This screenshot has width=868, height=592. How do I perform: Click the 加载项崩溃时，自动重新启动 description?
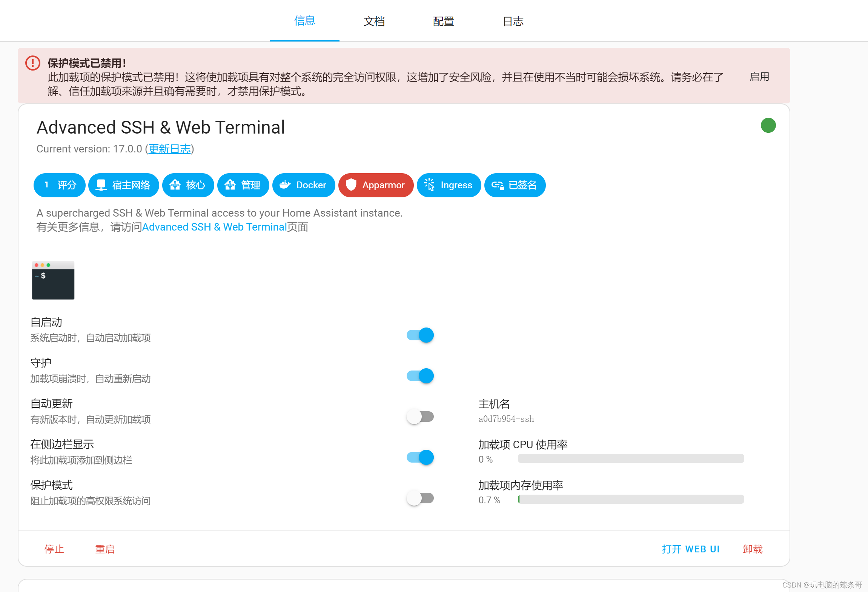click(x=91, y=378)
